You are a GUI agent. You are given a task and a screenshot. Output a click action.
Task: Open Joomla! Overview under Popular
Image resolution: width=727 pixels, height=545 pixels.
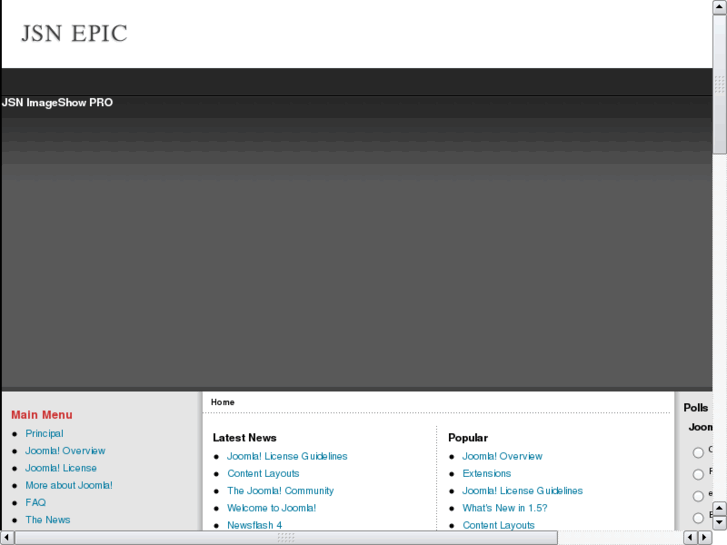click(502, 456)
